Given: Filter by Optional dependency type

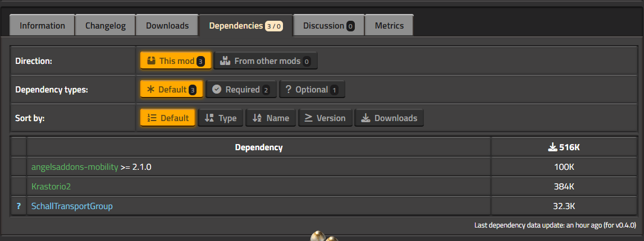Looking at the screenshot, I should click(312, 89).
